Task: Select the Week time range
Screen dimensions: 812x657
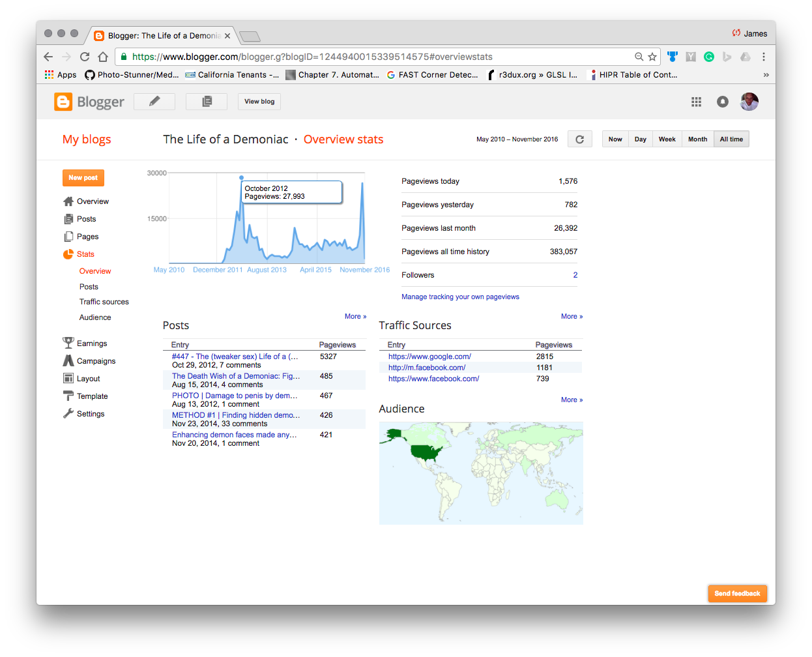Action: (667, 139)
